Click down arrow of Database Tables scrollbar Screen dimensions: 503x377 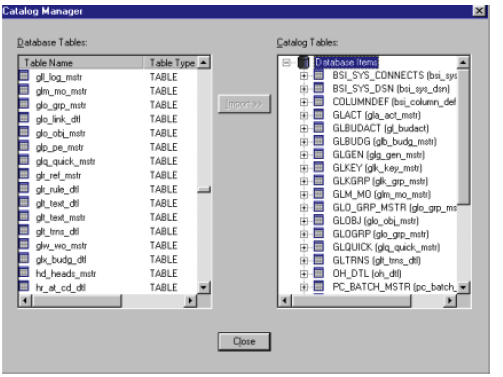tap(204, 287)
